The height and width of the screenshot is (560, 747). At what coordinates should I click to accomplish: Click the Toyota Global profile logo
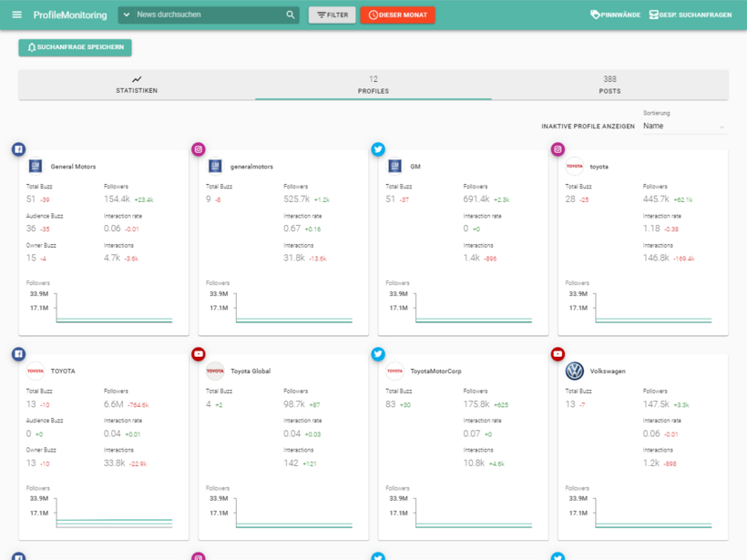pos(215,371)
